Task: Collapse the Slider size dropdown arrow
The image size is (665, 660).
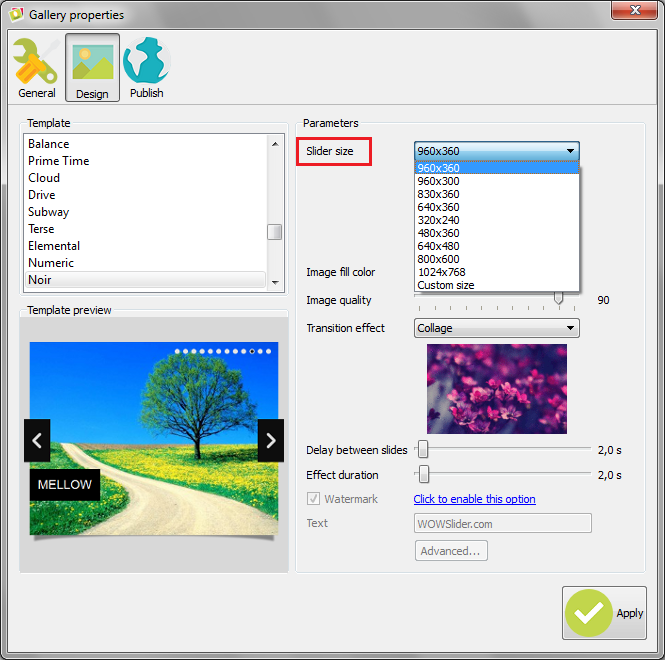Action: tap(570, 151)
